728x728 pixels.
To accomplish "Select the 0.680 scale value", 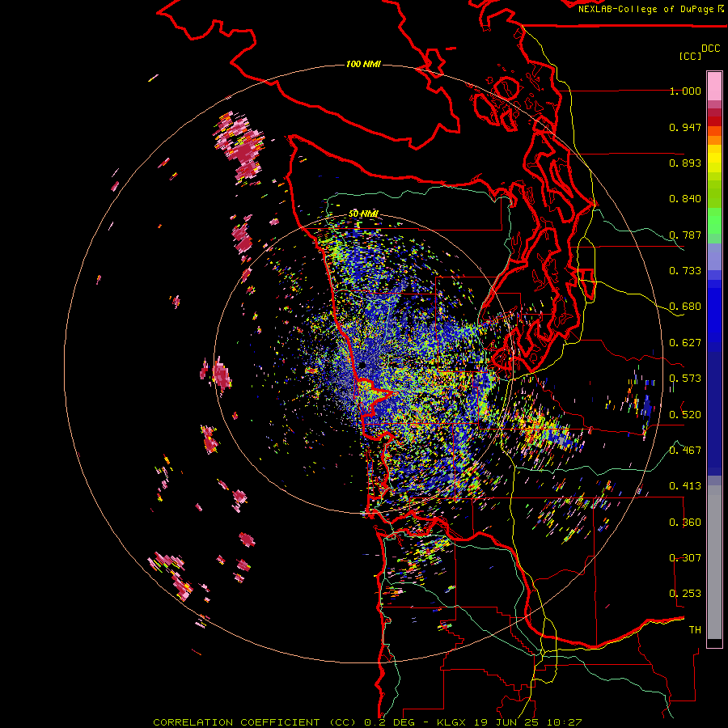I will pyautogui.click(x=685, y=307).
